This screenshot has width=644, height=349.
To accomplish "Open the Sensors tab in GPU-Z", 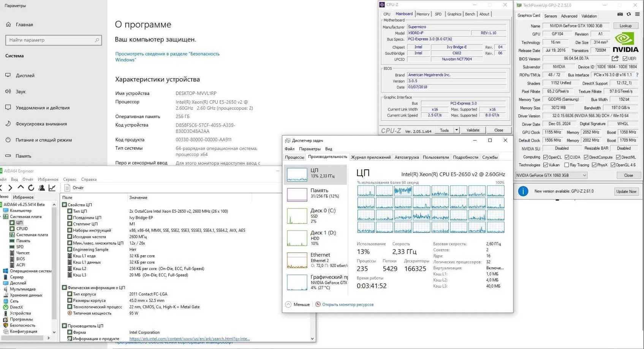I will coord(551,16).
